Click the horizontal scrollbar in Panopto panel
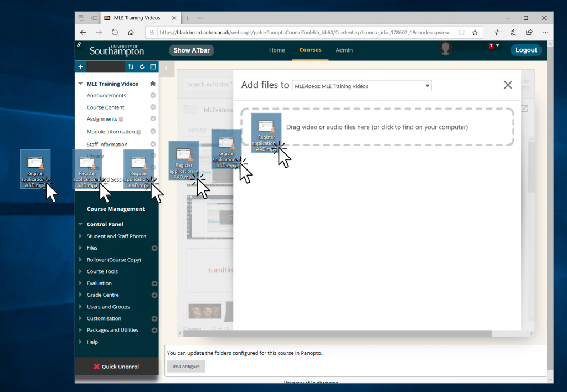The width and height of the screenshot is (567, 392). (x=337, y=333)
